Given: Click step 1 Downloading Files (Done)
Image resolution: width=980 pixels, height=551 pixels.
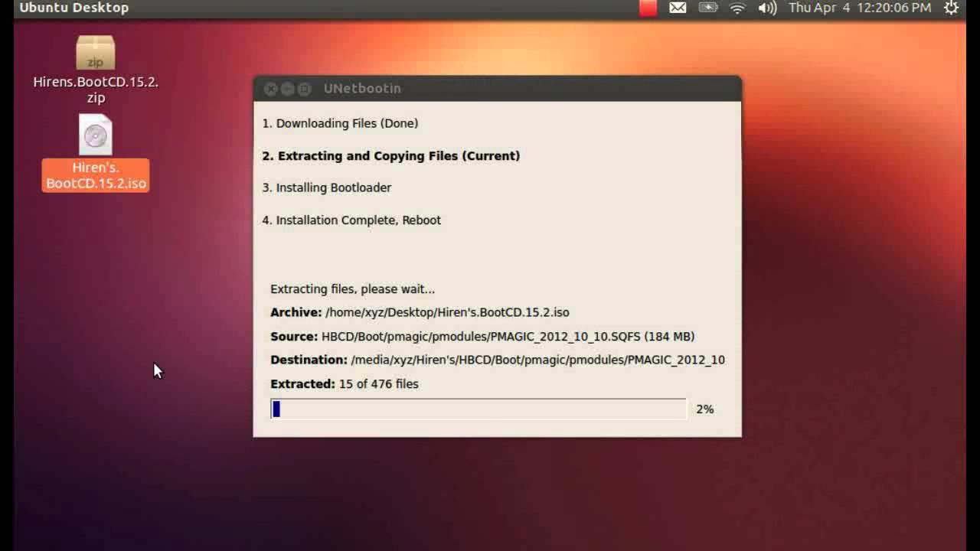Looking at the screenshot, I should (x=340, y=123).
